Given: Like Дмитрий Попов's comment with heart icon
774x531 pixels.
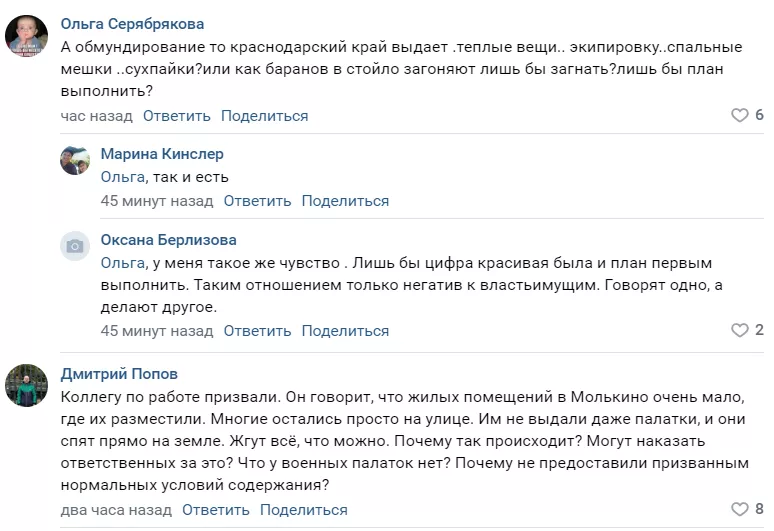Looking at the screenshot, I should [740, 510].
